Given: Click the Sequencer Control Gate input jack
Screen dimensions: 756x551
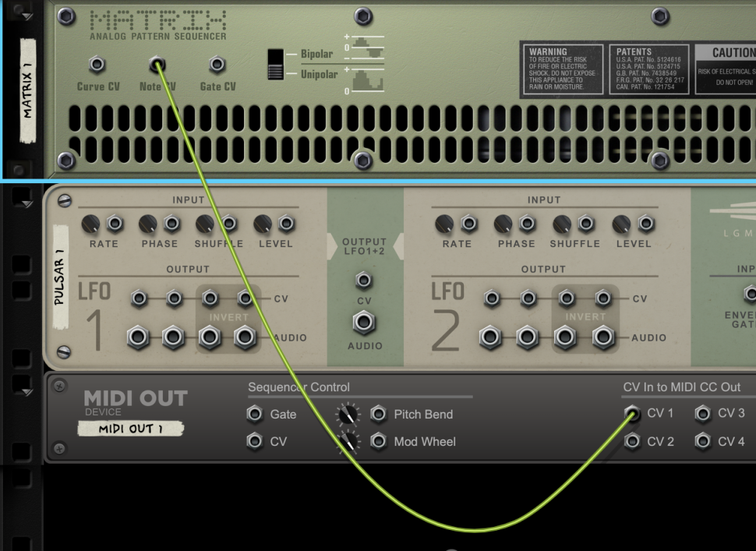Looking at the screenshot, I should click(x=254, y=414).
